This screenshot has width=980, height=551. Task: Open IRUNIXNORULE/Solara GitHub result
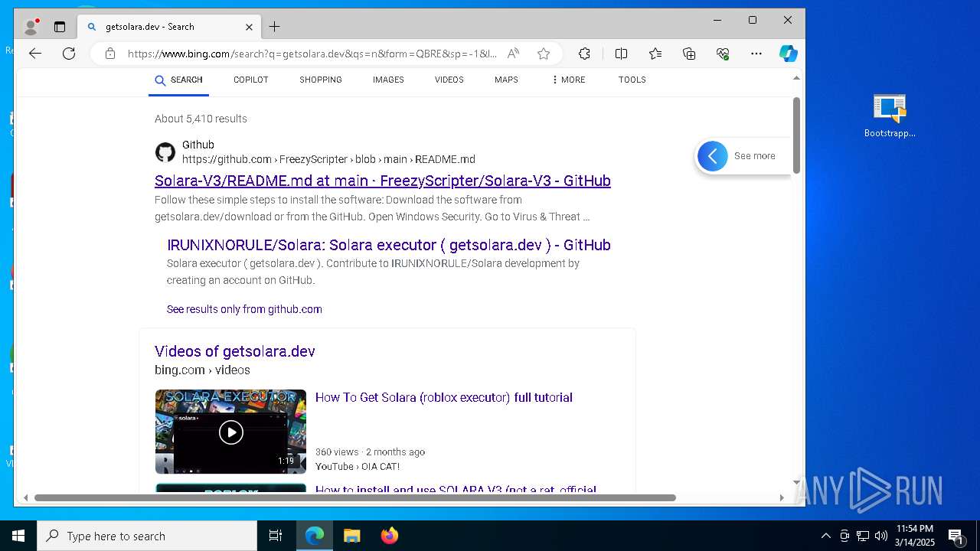coord(389,245)
